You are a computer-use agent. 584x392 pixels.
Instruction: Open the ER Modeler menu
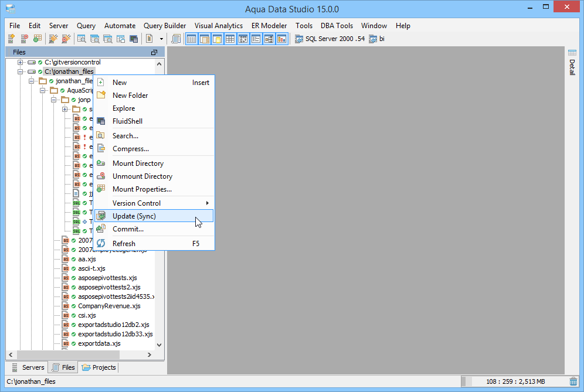tap(269, 26)
